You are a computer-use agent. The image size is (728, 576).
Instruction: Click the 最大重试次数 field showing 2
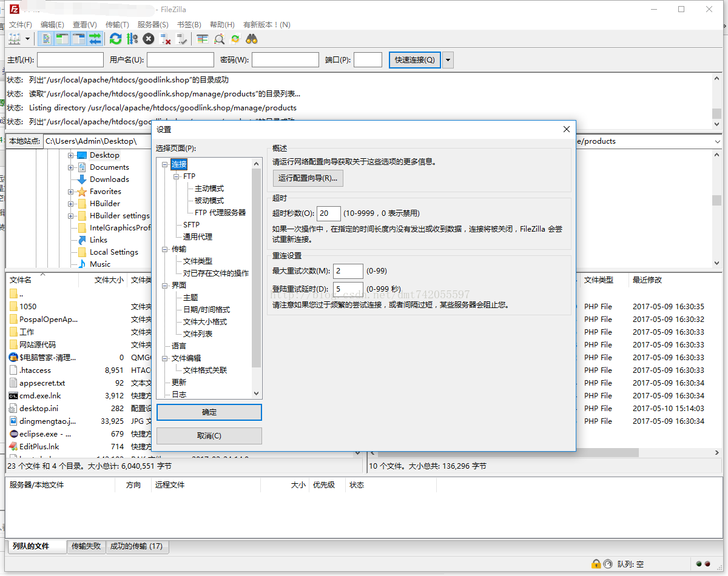tap(348, 271)
